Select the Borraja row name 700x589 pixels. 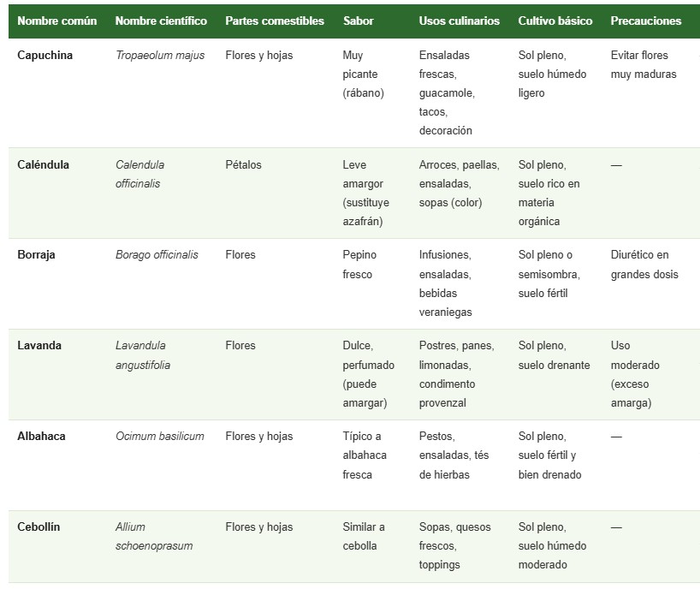coord(36,254)
